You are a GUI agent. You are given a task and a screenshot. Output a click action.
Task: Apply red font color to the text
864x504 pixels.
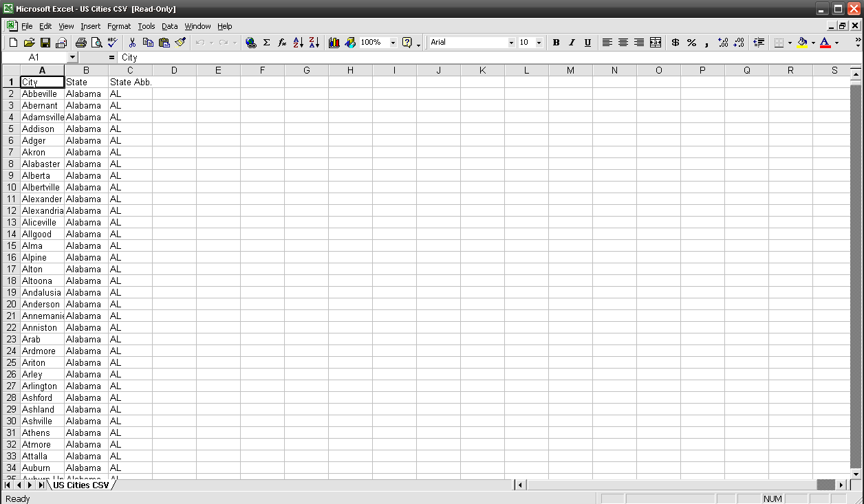click(x=825, y=43)
